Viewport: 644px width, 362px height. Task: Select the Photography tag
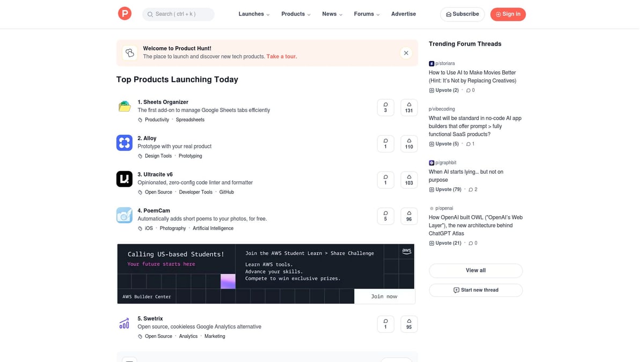173,228
